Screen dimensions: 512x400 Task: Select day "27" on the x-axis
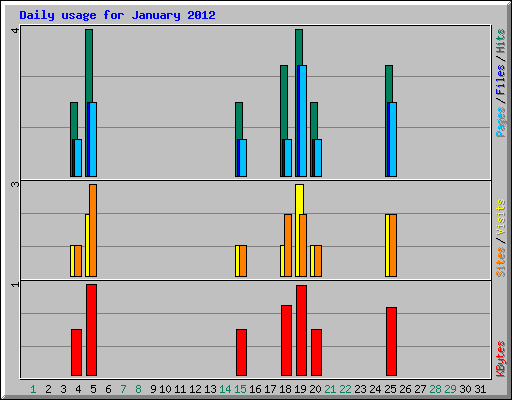tap(420, 389)
